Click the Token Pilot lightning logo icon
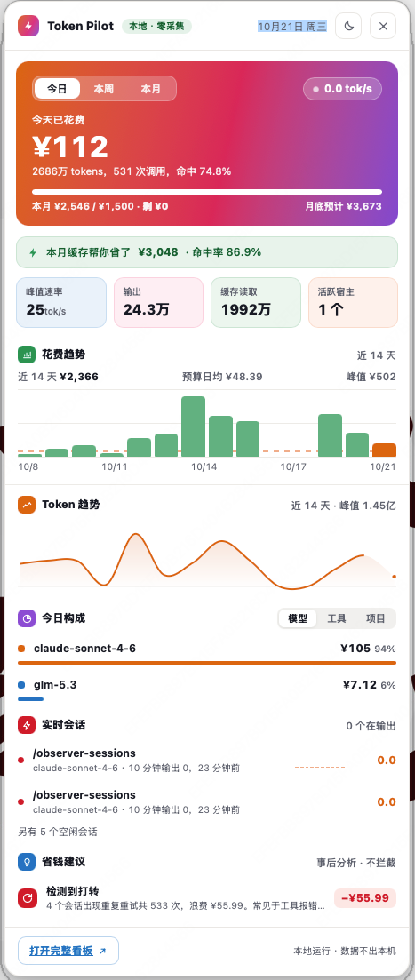The width and height of the screenshot is (415, 980). point(28,27)
